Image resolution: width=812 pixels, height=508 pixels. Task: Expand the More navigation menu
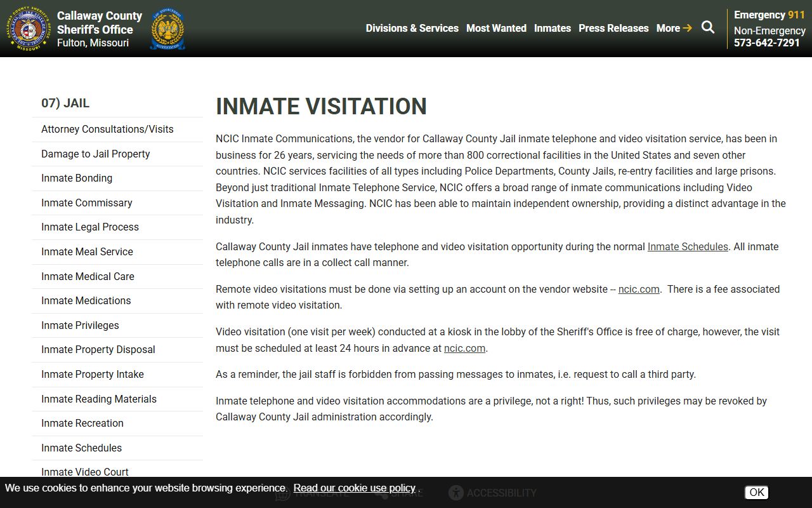(674, 28)
